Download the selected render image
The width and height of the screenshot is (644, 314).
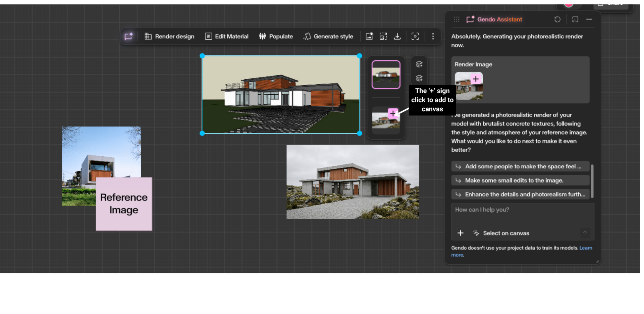pyautogui.click(x=397, y=36)
